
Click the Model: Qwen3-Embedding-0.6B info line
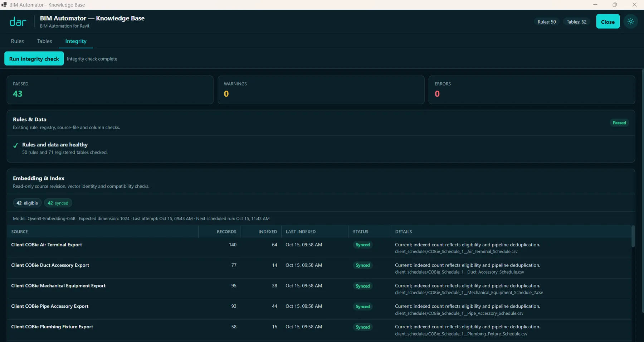(x=141, y=218)
